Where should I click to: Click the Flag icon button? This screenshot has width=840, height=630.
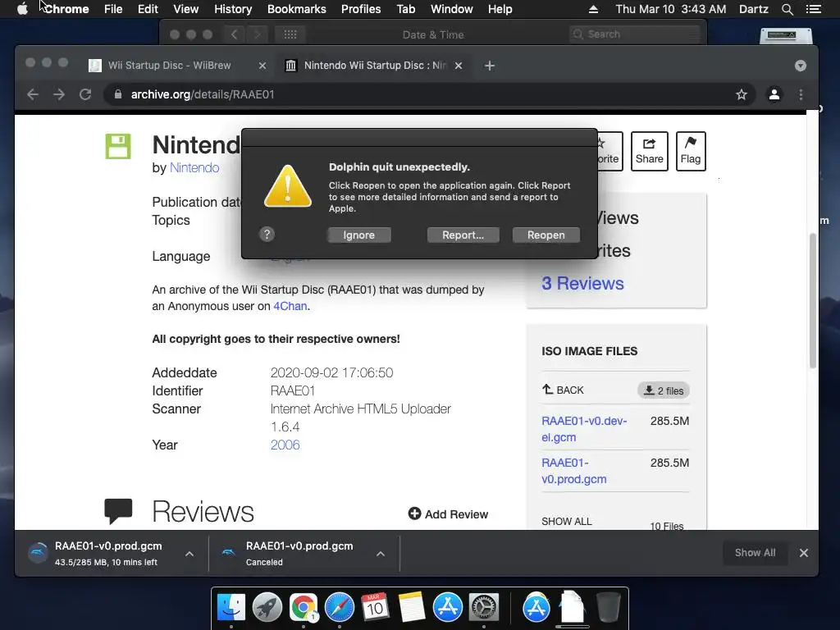(691, 151)
